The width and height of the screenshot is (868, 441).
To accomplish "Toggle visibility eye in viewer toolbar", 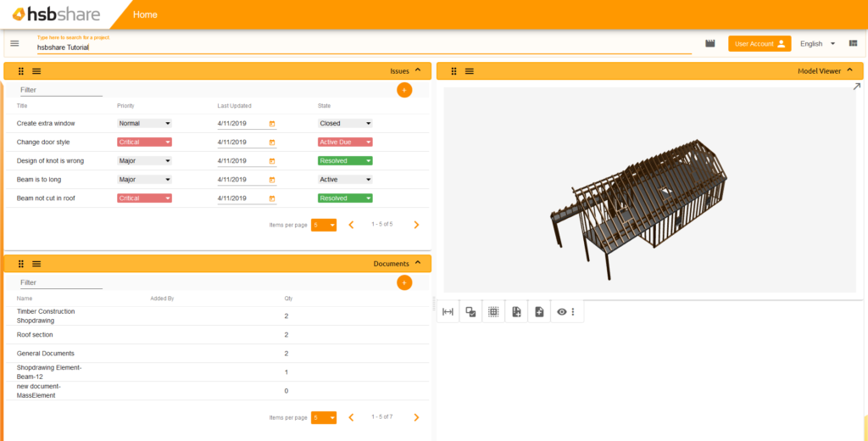I will 562,312.
